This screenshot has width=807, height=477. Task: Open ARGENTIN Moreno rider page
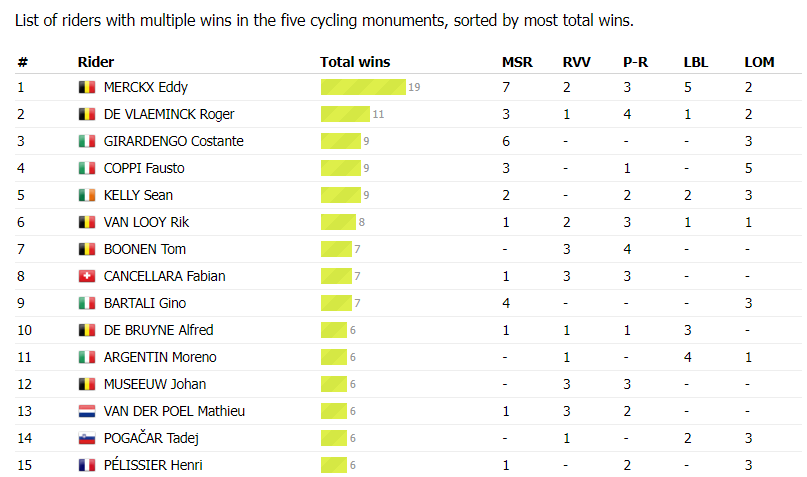pos(159,357)
